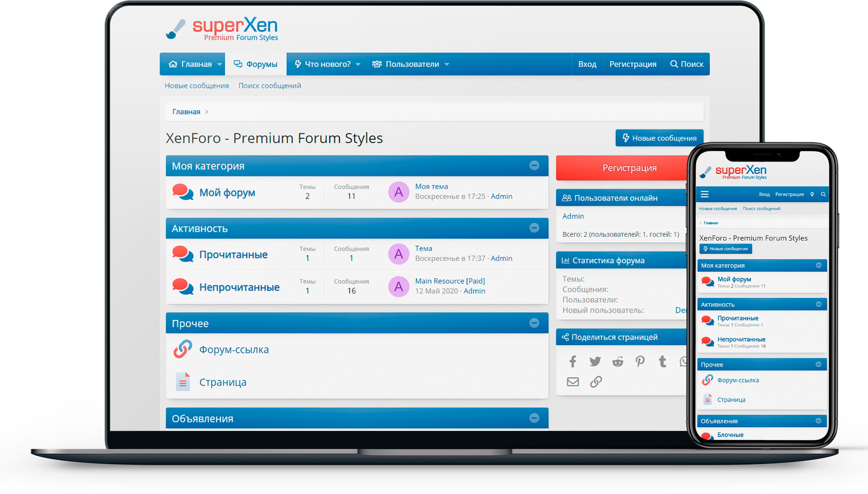Click Главная breadcrumb on laptop
Image resolution: width=868 pixels, height=494 pixels.
click(x=186, y=112)
